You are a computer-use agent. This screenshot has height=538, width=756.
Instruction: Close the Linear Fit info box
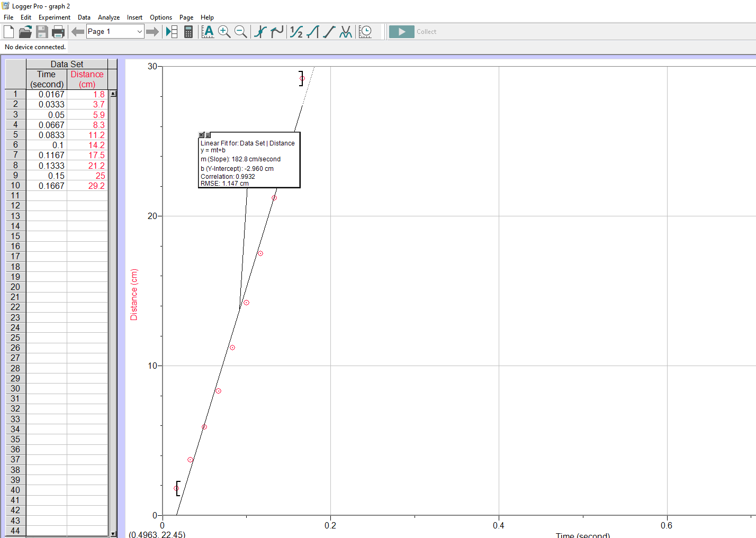(x=201, y=135)
